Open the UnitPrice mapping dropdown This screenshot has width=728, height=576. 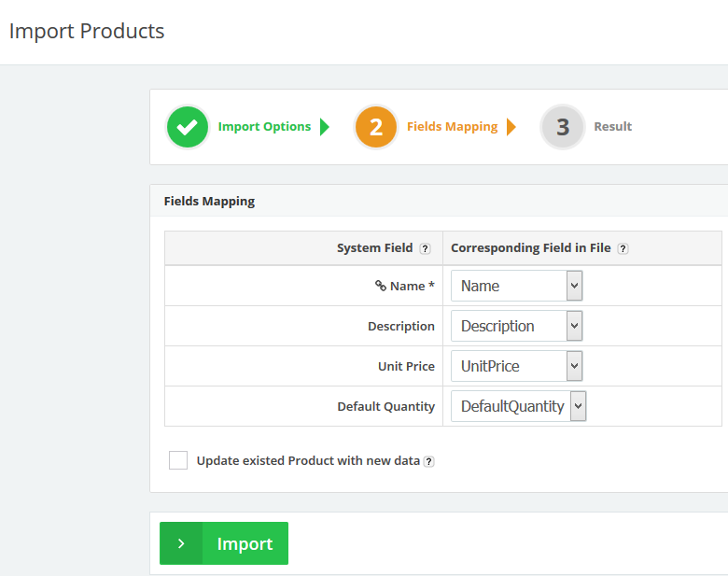click(516, 366)
